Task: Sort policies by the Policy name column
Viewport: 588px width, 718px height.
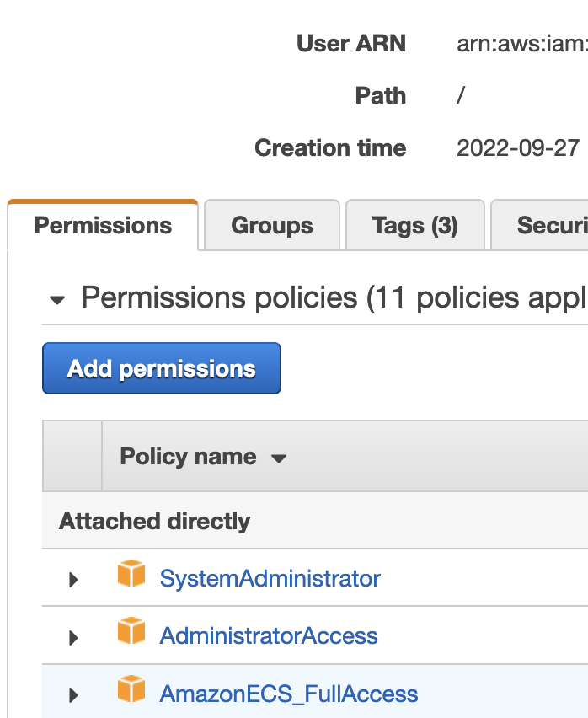Action: (x=187, y=457)
